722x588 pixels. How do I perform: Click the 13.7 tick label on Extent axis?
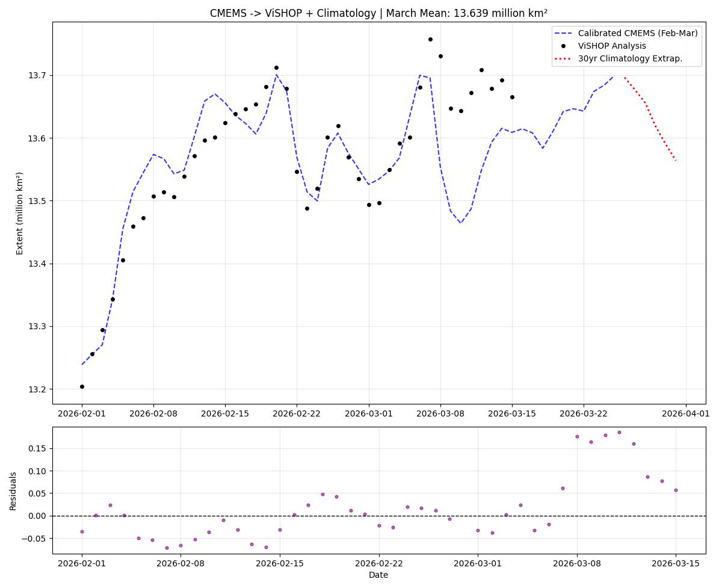click(37, 75)
